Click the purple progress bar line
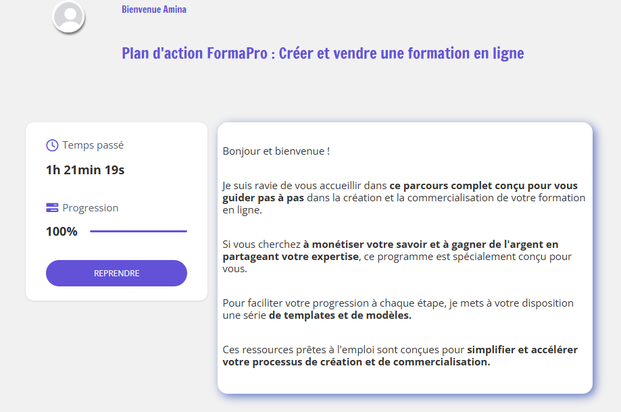This screenshot has width=621, height=412. [138, 231]
